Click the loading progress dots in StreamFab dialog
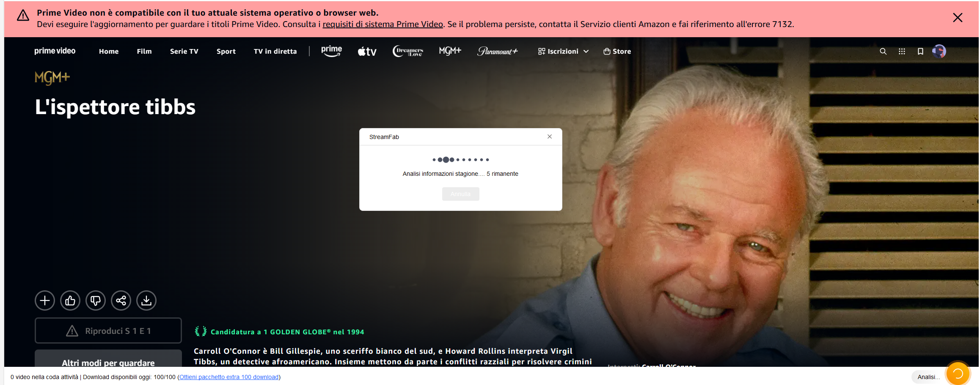 (460, 160)
